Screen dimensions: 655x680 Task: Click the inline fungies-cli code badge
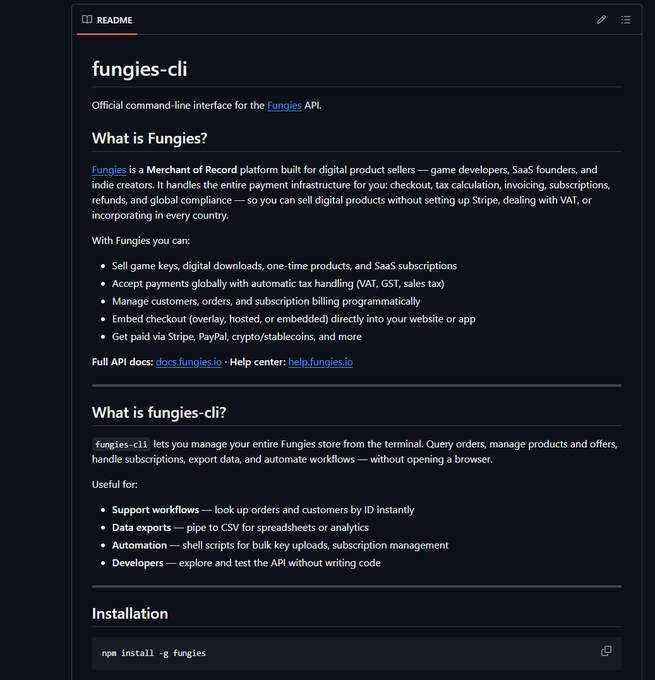coord(121,444)
